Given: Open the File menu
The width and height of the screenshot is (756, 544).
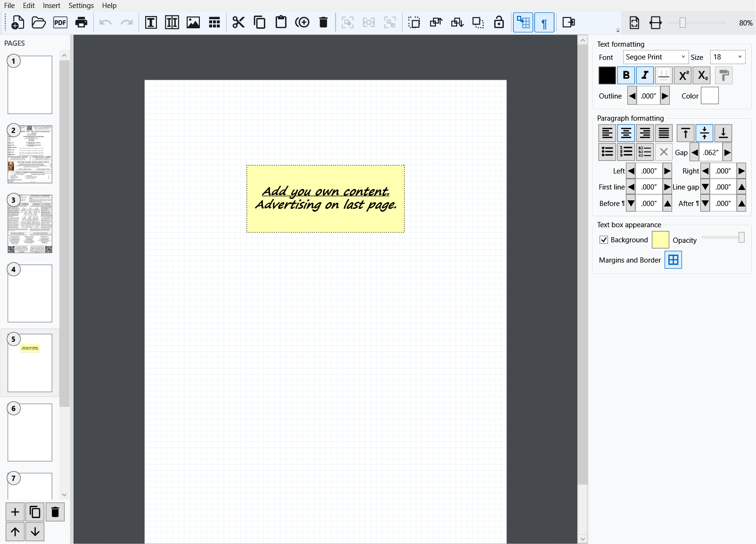Looking at the screenshot, I should pyautogui.click(x=9, y=6).
